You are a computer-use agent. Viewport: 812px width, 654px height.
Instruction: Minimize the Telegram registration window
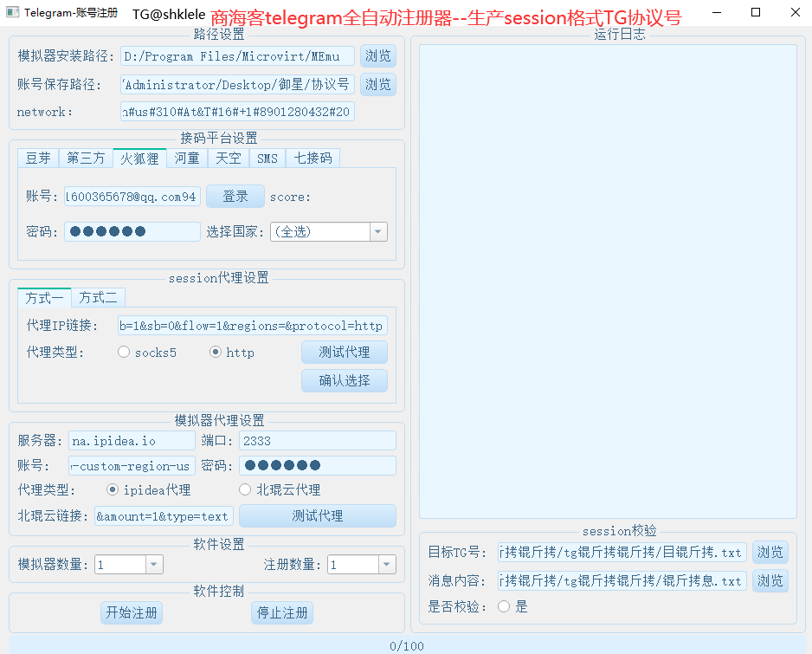pyautogui.click(x=718, y=12)
